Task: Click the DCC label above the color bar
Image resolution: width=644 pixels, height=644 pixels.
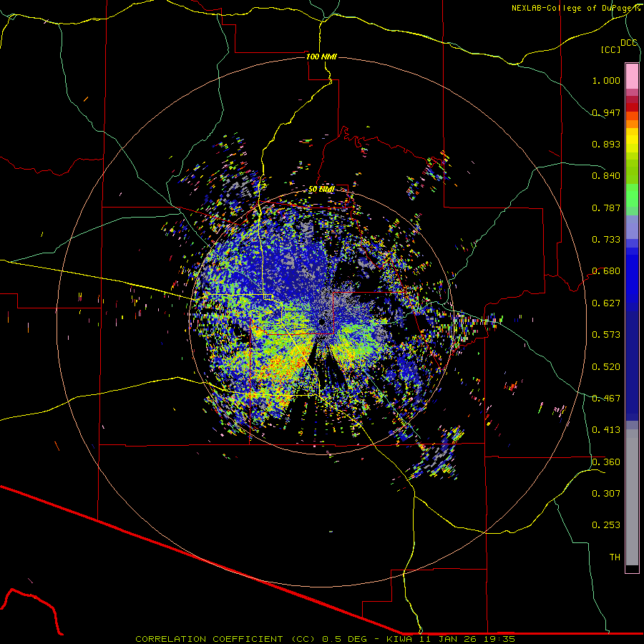Action: 629,43
